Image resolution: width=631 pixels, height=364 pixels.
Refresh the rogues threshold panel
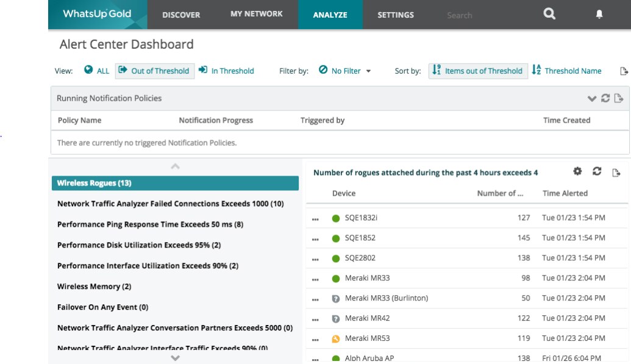pos(597,171)
